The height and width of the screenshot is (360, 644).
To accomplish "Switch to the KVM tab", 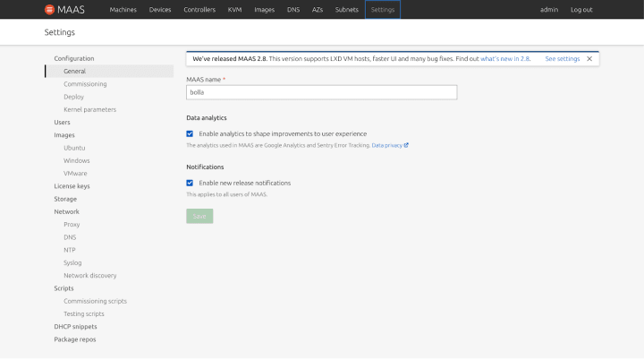I will tap(234, 10).
